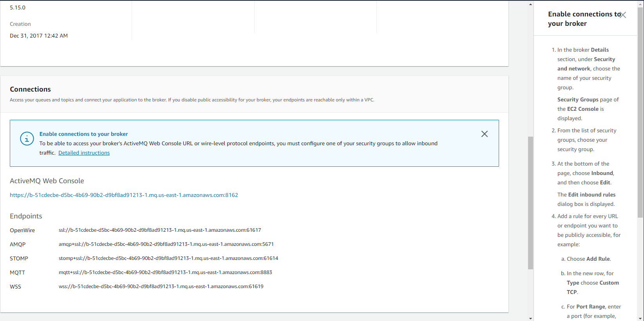Click the creation date Dec 31, 2017
The width and height of the screenshot is (644, 321).
click(x=38, y=36)
